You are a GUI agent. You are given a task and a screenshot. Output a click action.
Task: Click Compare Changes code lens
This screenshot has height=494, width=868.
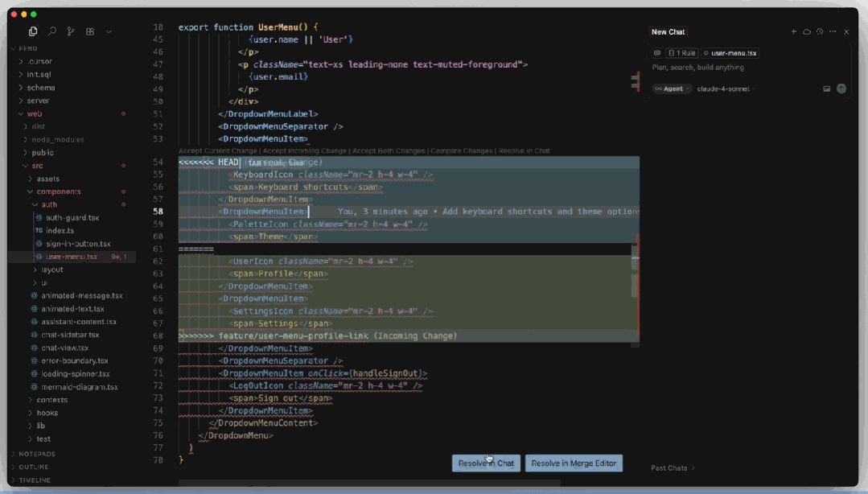click(x=462, y=150)
